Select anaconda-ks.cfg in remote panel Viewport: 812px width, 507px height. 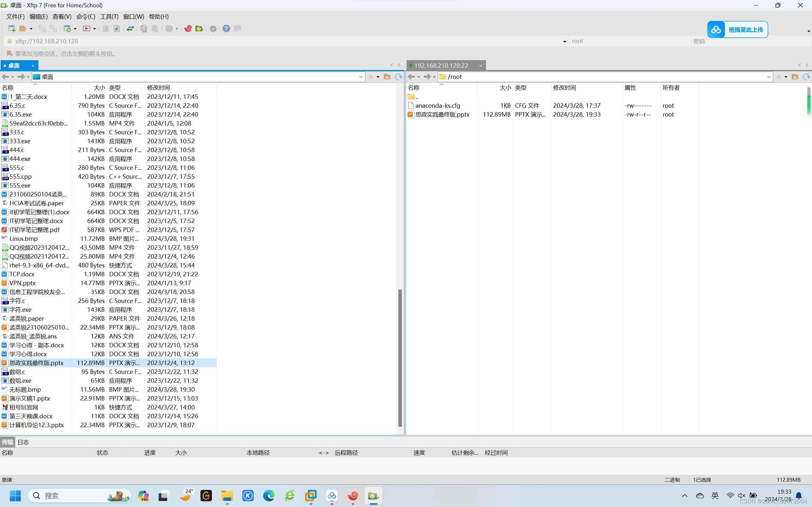[x=437, y=106]
